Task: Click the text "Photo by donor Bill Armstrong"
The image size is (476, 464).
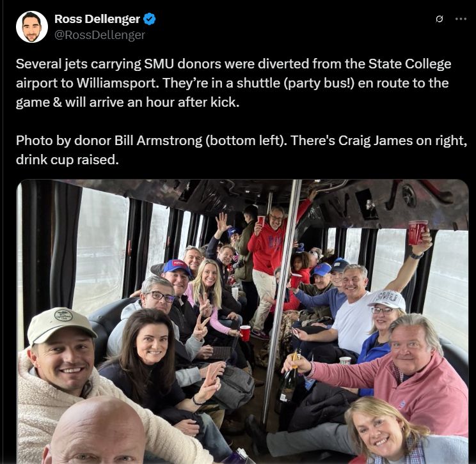Action: coord(109,141)
